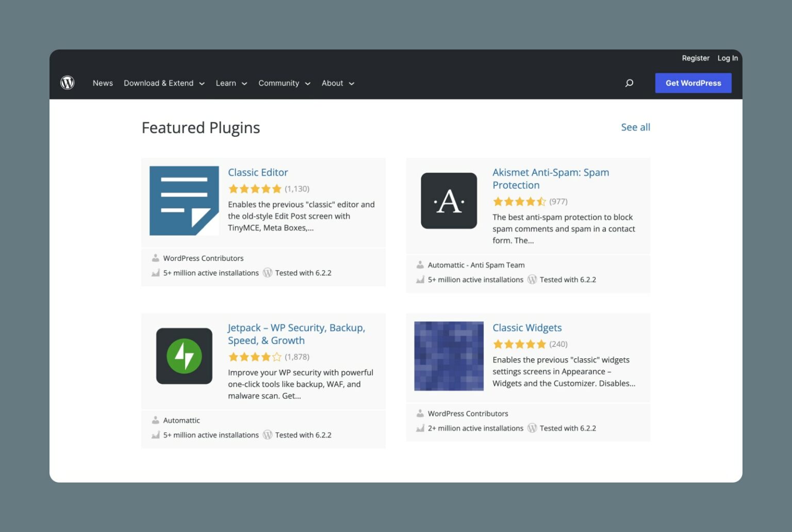
Task: Expand the Download & Extend dropdown
Action: pyautogui.click(x=164, y=83)
